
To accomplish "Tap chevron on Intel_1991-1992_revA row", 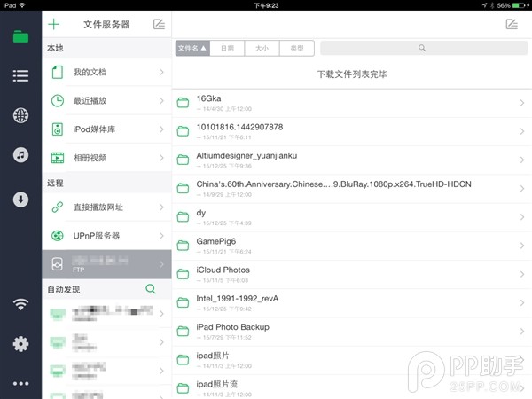I will [522, 302].
